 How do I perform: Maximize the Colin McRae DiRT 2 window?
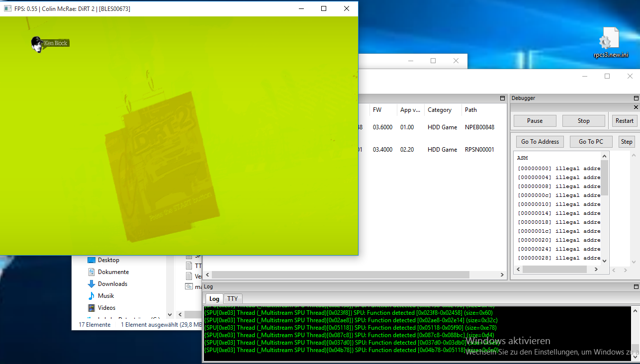point(324,8)
